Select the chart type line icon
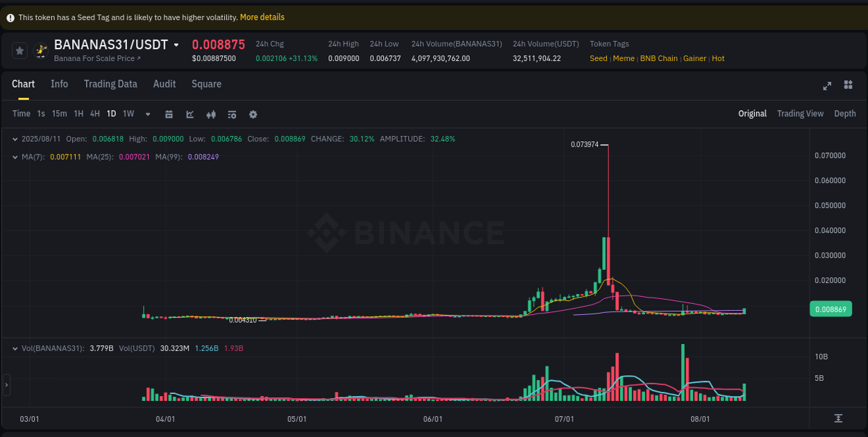Viewport: 868px width, 437px height. [190, 113]
